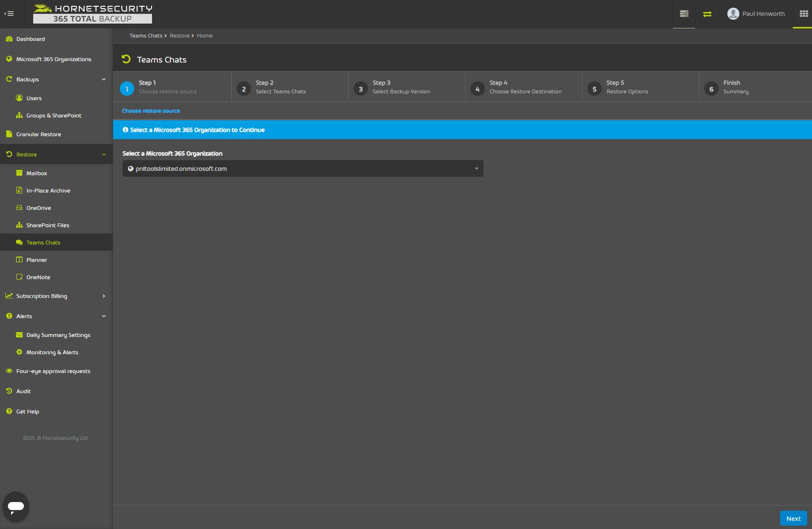Open the Granular Restore page

tap(38, 134)
